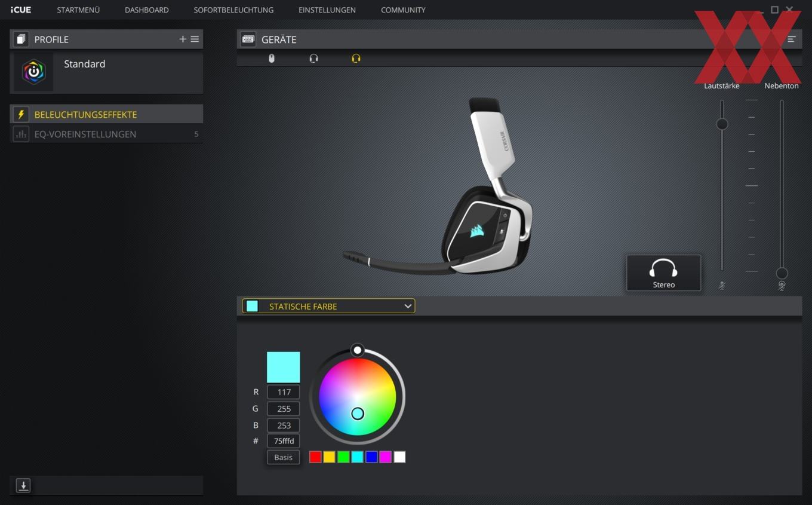Click the import download icon at bottom left
Screen dimensions: 812x505
pyautogui.click(x=23, y=485)
